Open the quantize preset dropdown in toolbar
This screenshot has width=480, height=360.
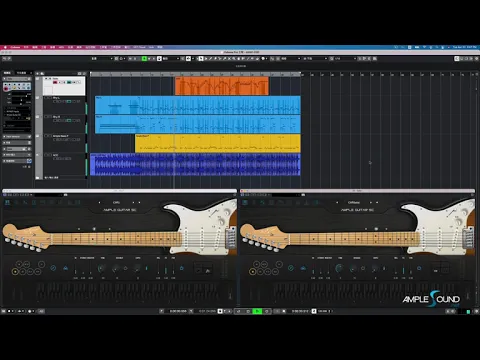345,58
